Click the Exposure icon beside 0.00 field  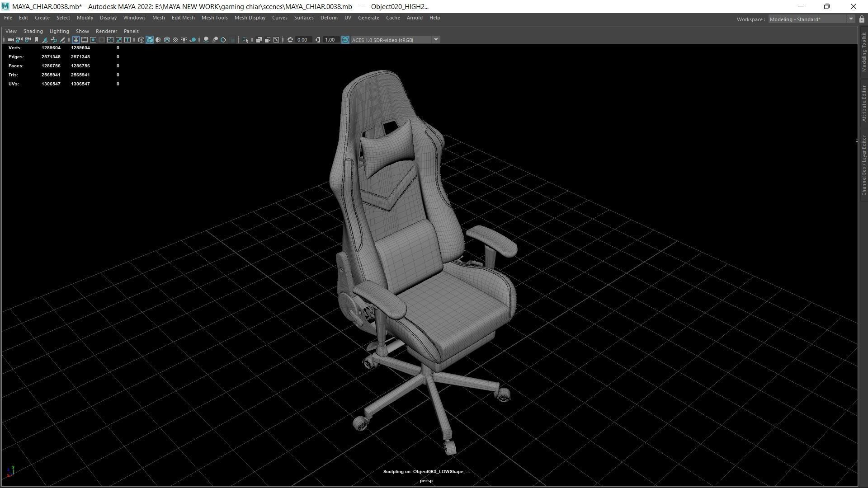290,40
